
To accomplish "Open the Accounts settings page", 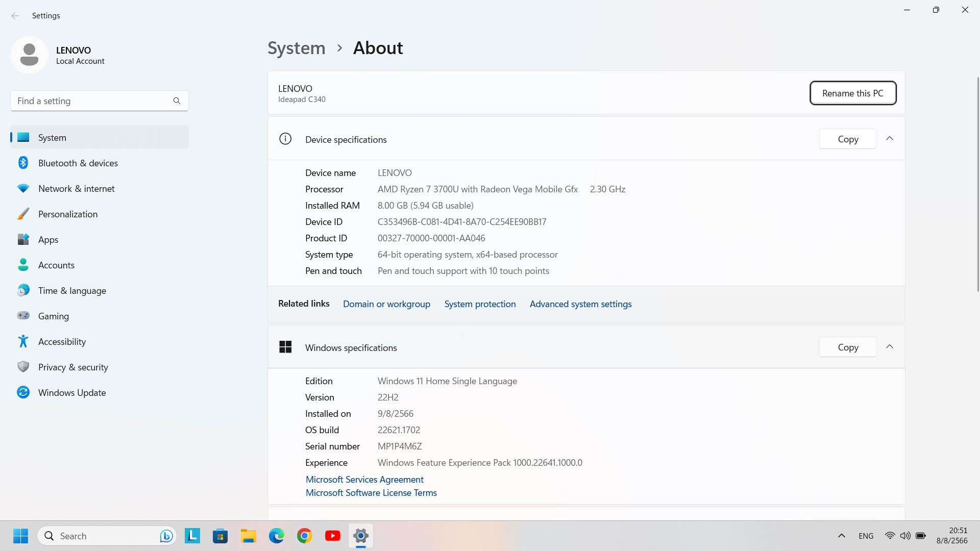I will pos(100,265).
